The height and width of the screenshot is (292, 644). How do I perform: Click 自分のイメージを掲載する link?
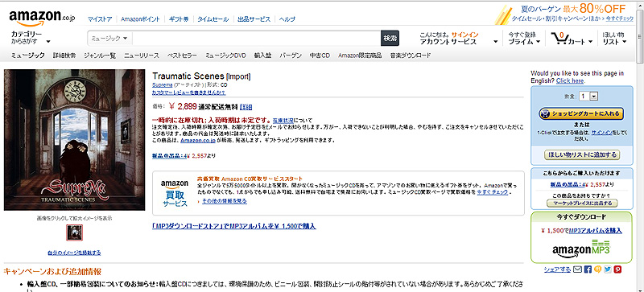[74, 253]
